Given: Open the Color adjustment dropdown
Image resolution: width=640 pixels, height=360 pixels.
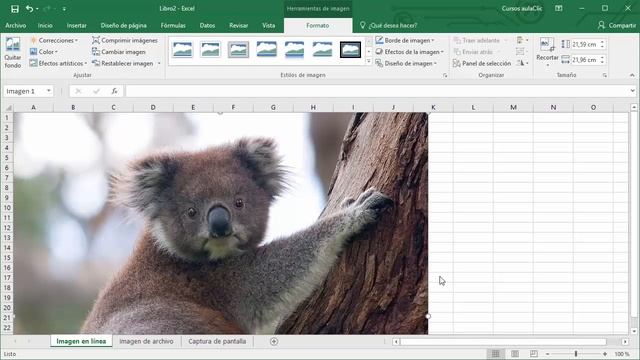Looking at the screenshot, I should [x=44, y=52].
